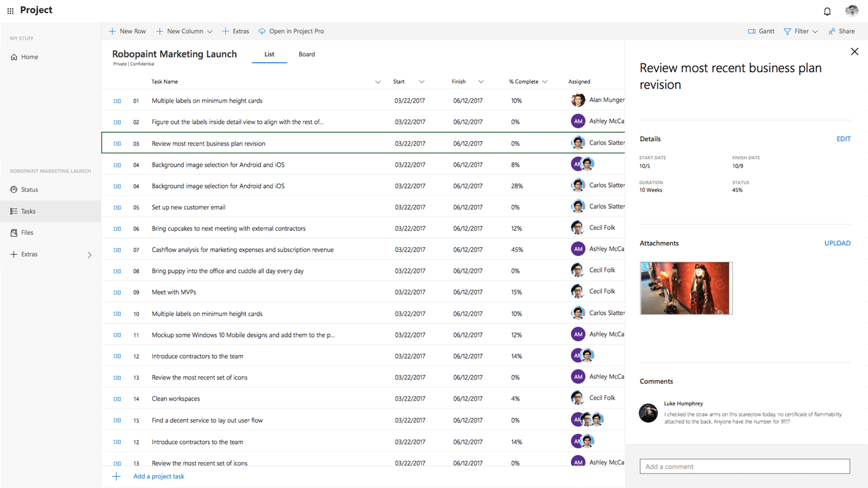The height and width of the screenshot is (488, 868).
Task: Open in Project Pro
Action: pos(291,31)
